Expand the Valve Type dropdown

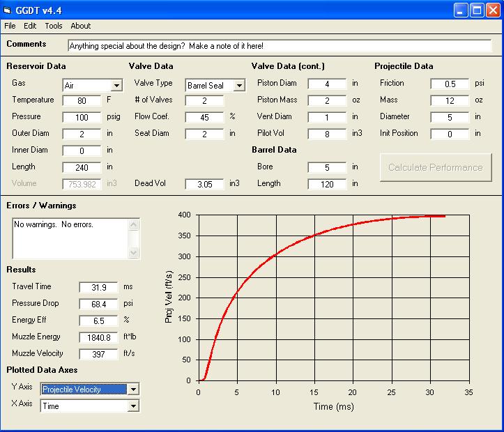[x=239, y=86]
